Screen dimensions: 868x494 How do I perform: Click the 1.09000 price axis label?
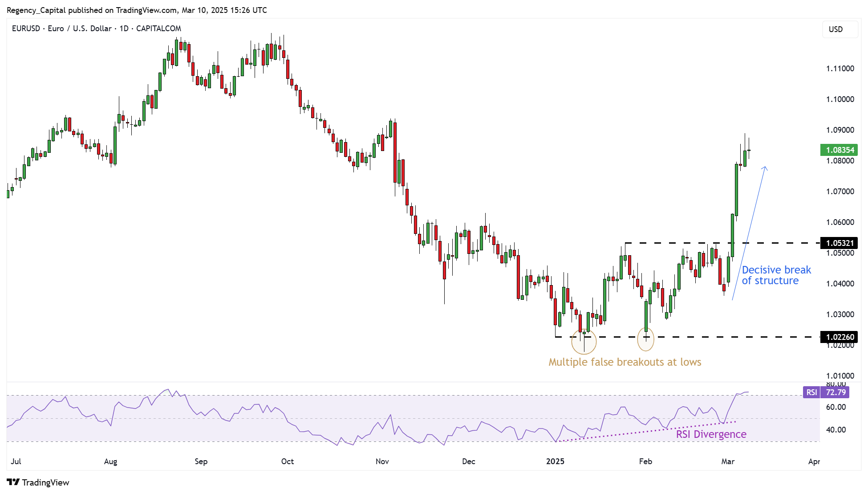tap(840, 130)
